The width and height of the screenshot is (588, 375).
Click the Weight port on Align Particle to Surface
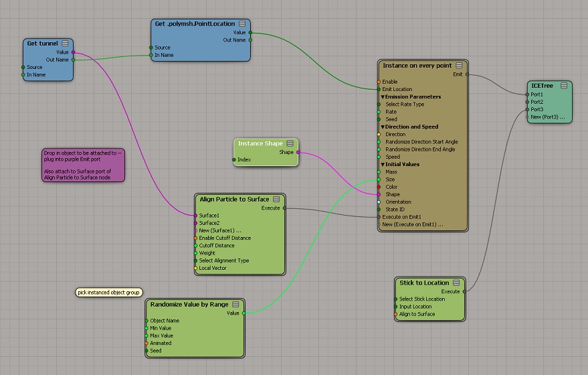pos(195,253)
